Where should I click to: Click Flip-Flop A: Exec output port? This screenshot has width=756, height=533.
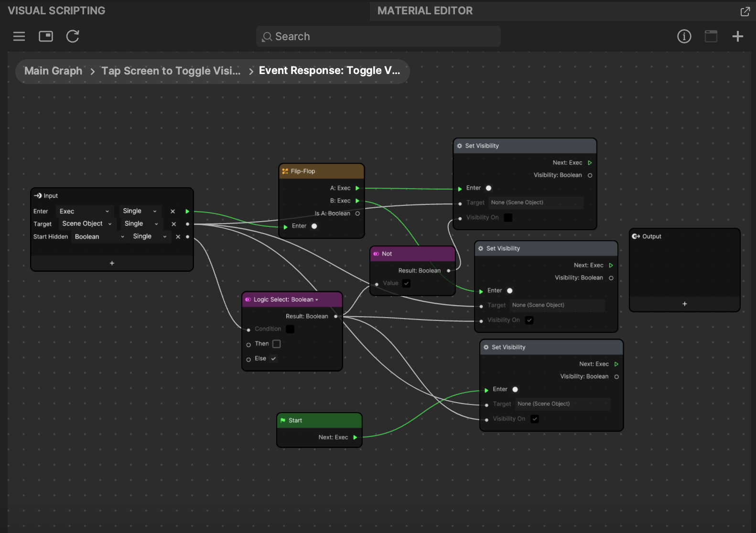click(357, 188)
